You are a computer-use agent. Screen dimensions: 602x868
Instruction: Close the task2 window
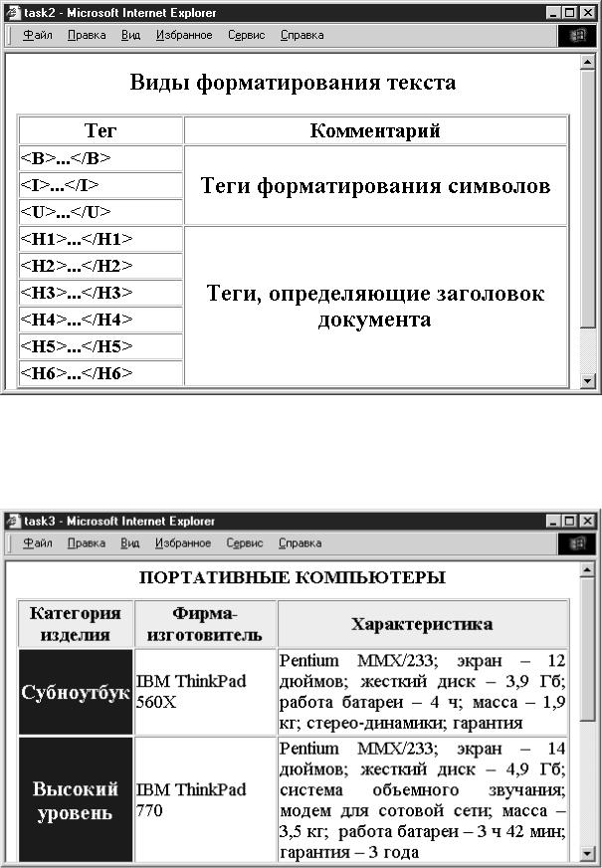coord(587,13)
